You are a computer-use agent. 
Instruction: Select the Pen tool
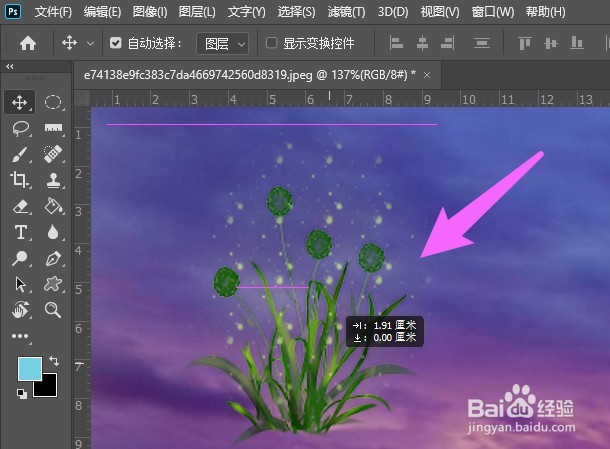coord(53,258)
